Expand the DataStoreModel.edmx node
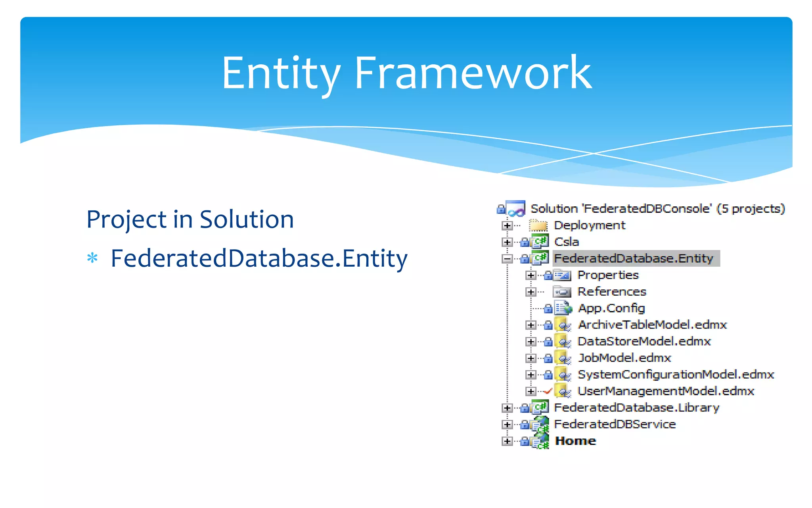The image size is (812, 508). [x=531, y=342]
